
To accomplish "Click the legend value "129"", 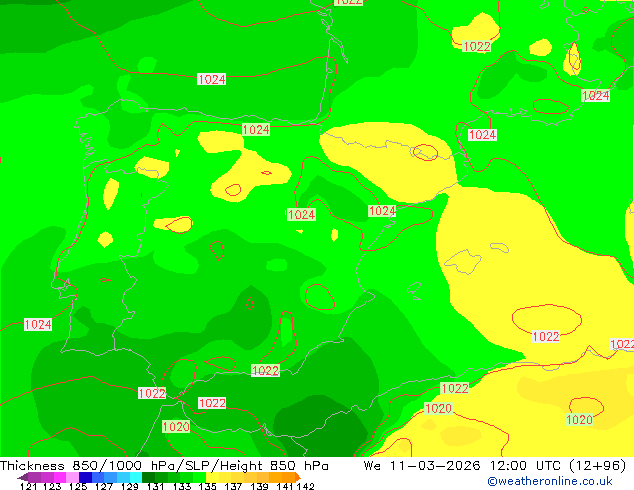I will coord(130,486).
